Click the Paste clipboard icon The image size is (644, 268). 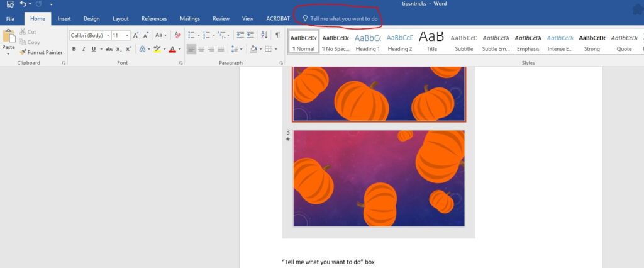click(x=9, y=36)
